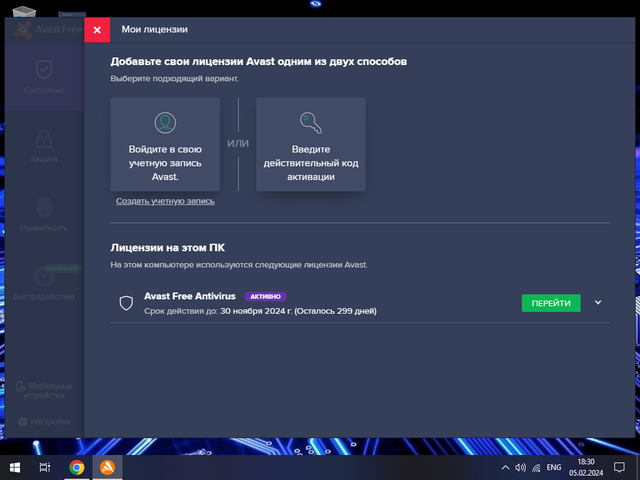Click the purple АКТИВНО badge
The image size is (640, 480).
265,296
